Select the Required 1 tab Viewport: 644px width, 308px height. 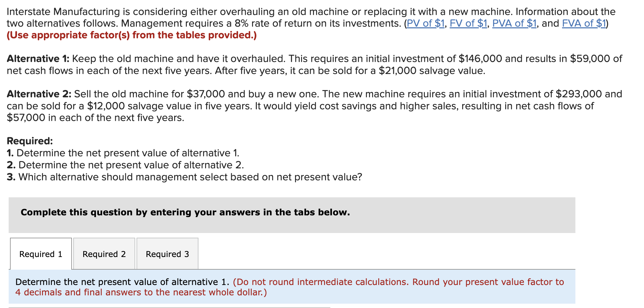click(41, 254)
